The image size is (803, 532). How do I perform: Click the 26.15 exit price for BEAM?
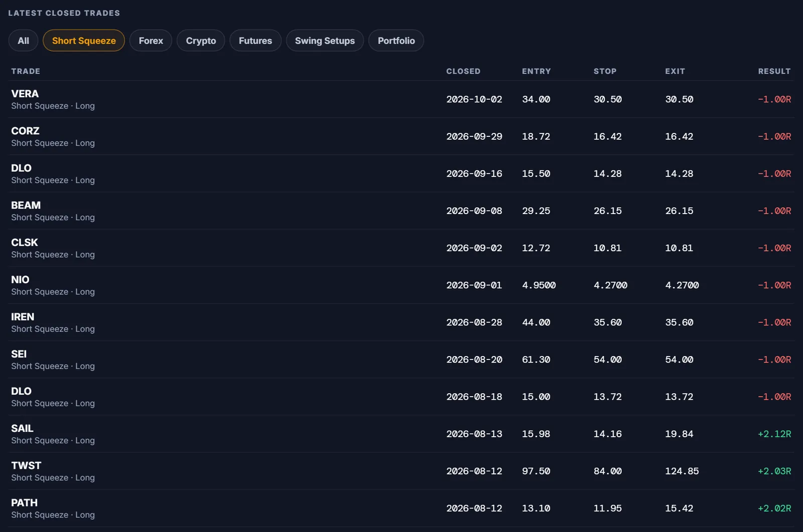click(679, 211)
